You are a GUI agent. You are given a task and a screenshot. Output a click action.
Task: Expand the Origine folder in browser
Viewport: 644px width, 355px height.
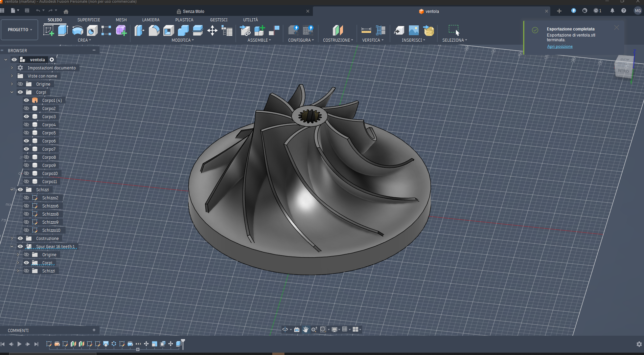(12, 84)
